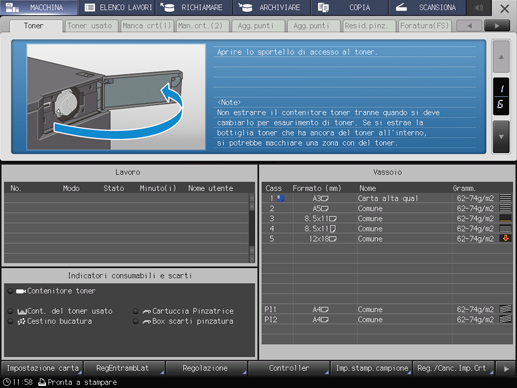Select tray 1 A3 row icon
The height and width of the screenshot is (388, 517).
[281, 198]
